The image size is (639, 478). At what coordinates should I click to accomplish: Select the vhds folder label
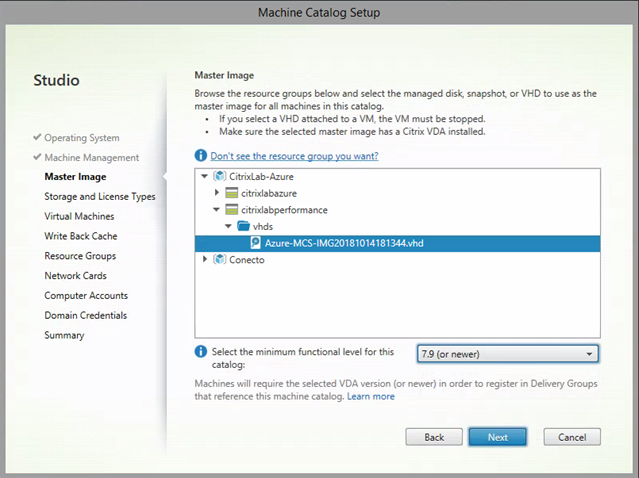click(x=263, y=226)
